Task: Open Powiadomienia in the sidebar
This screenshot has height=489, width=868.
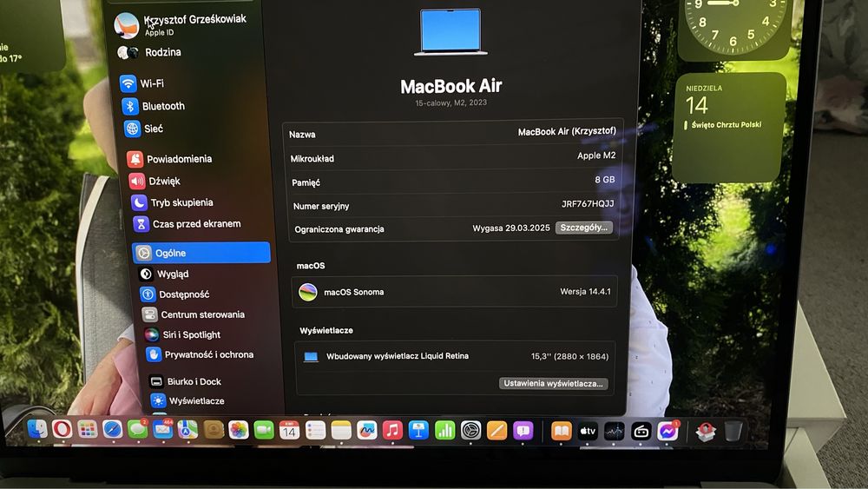Action: [169, 159]
